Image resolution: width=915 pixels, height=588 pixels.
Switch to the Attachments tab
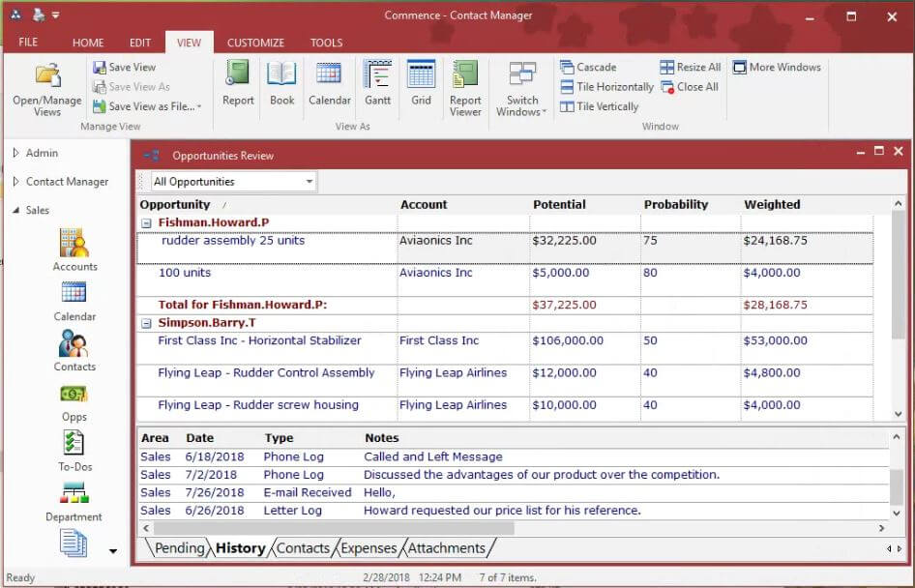(x=447, y=548)
